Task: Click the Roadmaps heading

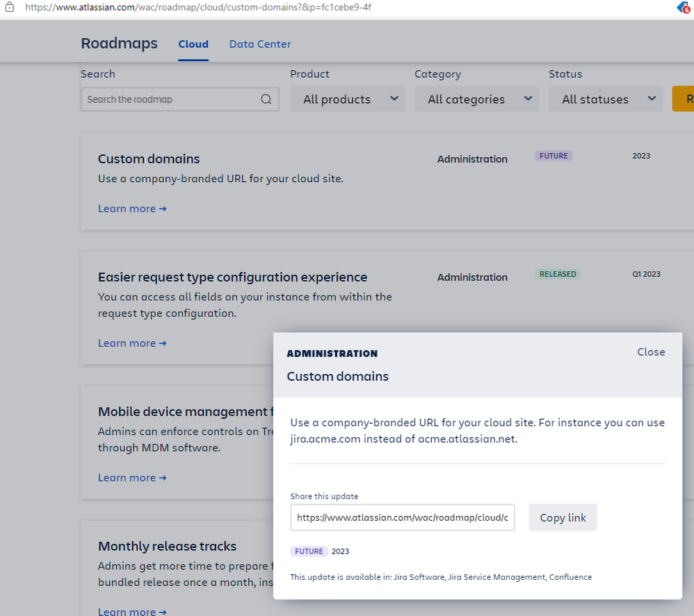Action: [x=119, y=43]
